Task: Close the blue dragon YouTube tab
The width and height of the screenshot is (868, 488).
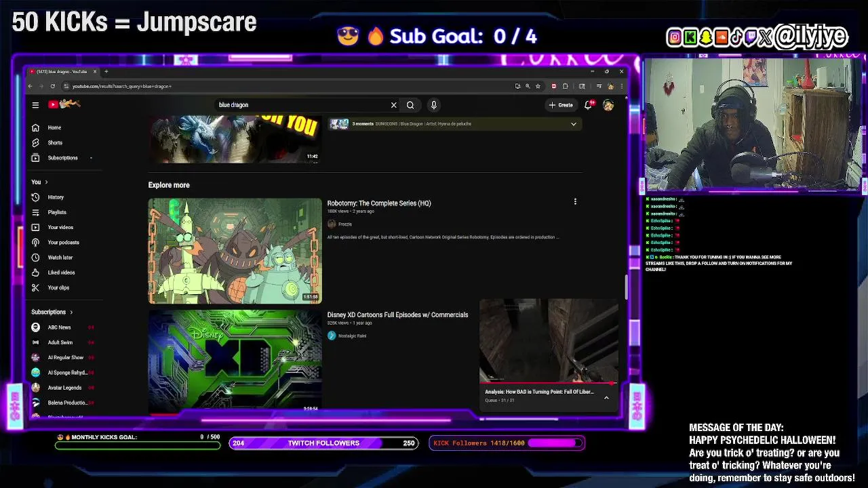Action: 95,72
